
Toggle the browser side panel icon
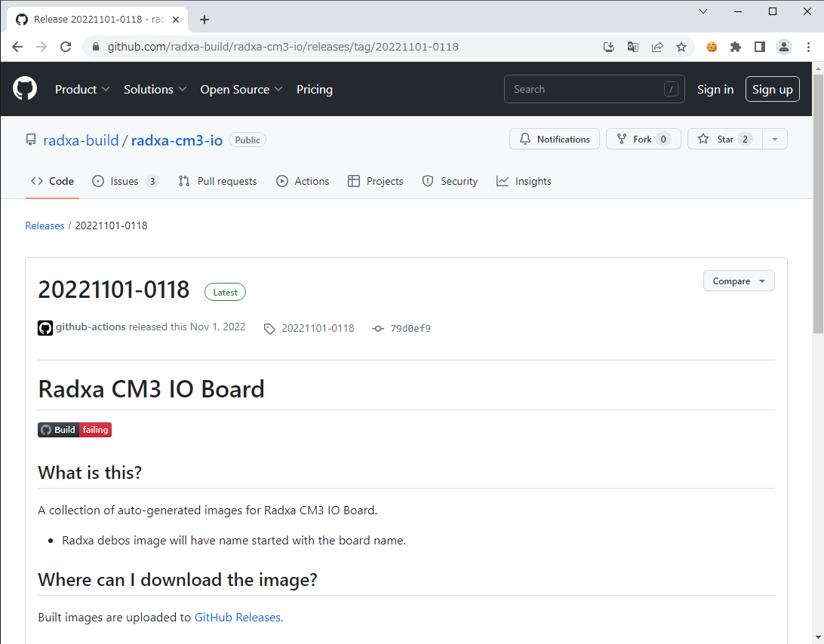tap(759, 47)
